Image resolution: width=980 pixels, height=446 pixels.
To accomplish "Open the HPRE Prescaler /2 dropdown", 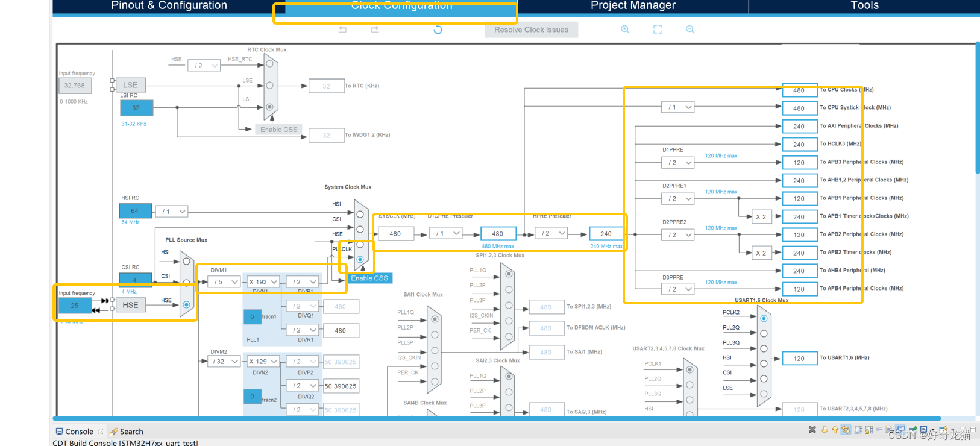I will pyautogui.click(x=551, y=233).
